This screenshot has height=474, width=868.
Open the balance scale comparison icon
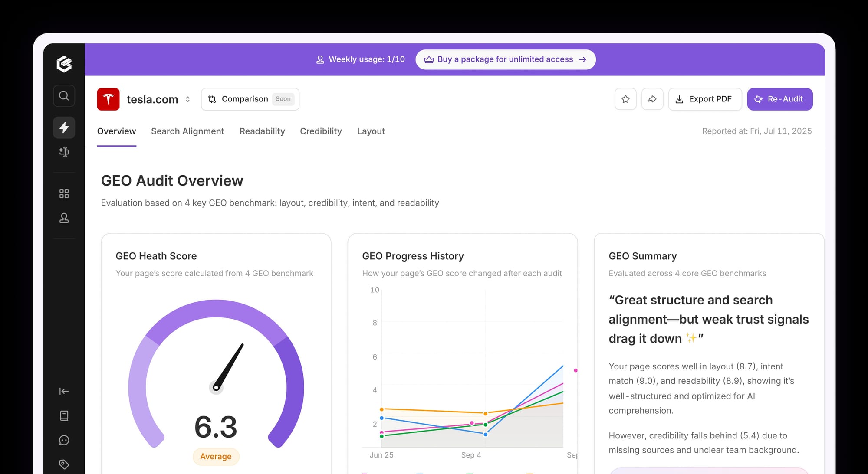tap(64, 152)
